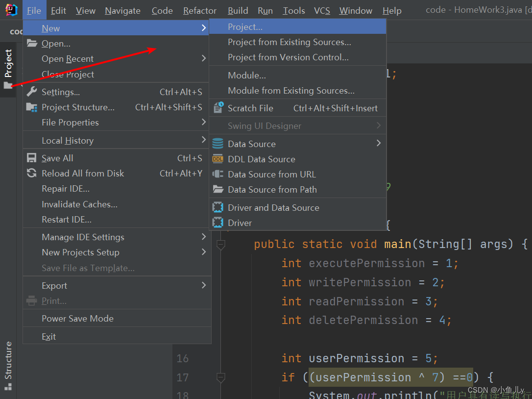This screenshot has width=532, height=399.
Task: Expand the Manage IDE Settings submenu arrow
Action: 204,237
